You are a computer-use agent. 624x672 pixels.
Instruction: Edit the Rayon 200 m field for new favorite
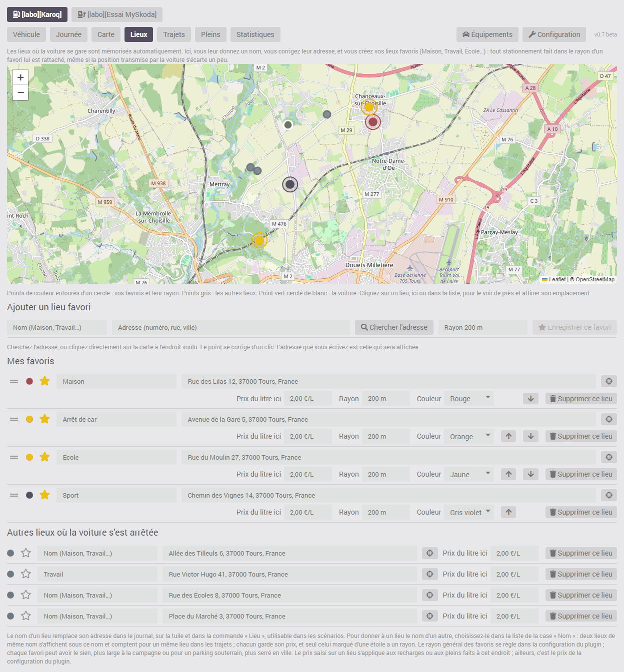coord(483,327)
